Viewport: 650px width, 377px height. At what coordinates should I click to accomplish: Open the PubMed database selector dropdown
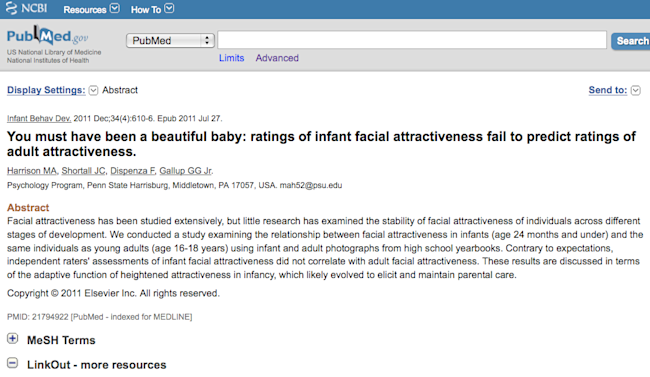tap(170, 40)
